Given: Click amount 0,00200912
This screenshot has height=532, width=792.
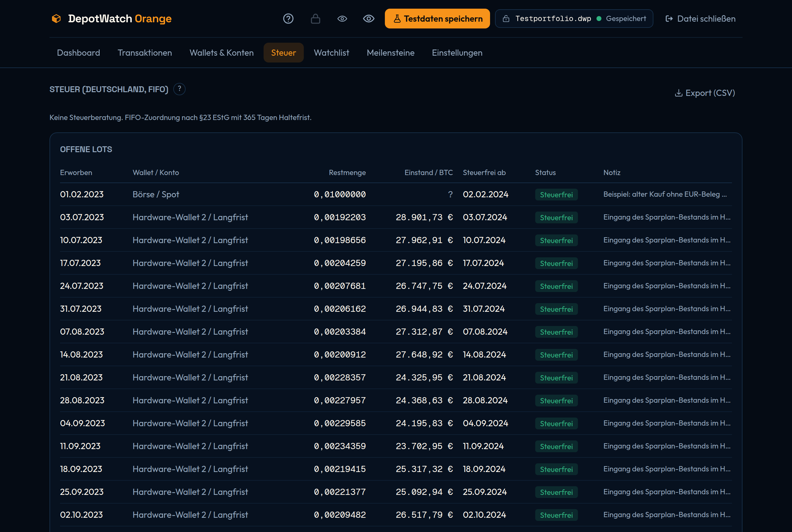Looking at the screenshot, I should coord(340,354).
